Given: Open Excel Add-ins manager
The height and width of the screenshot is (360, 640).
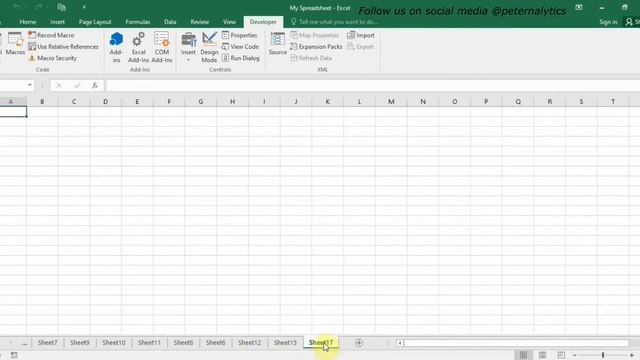Looking at the screenshot, I should coord(138,47).
